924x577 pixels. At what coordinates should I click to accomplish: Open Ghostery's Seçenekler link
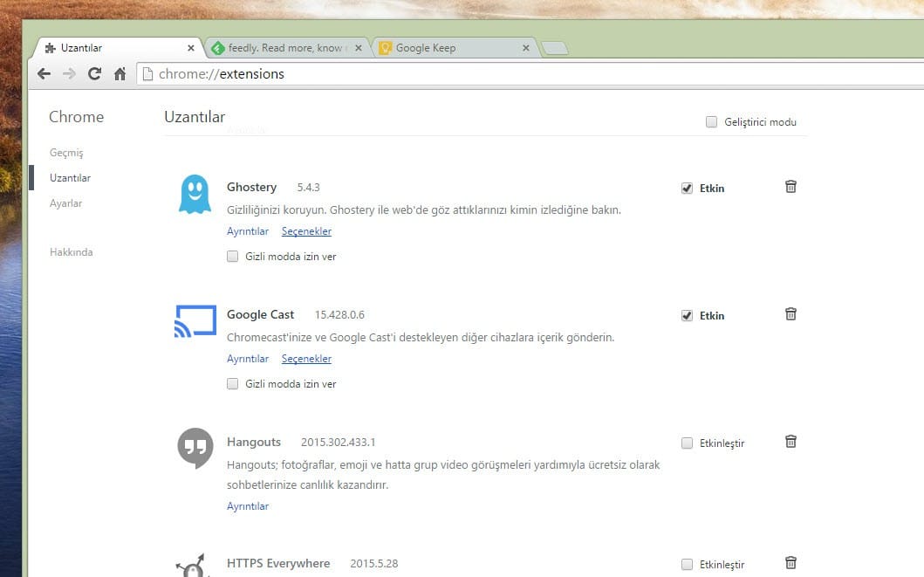click(306, 231)
